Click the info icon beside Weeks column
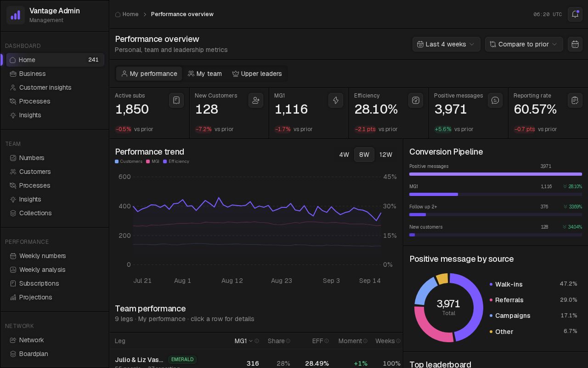Viewport: 588px width, 368px height. pos(398,341)
